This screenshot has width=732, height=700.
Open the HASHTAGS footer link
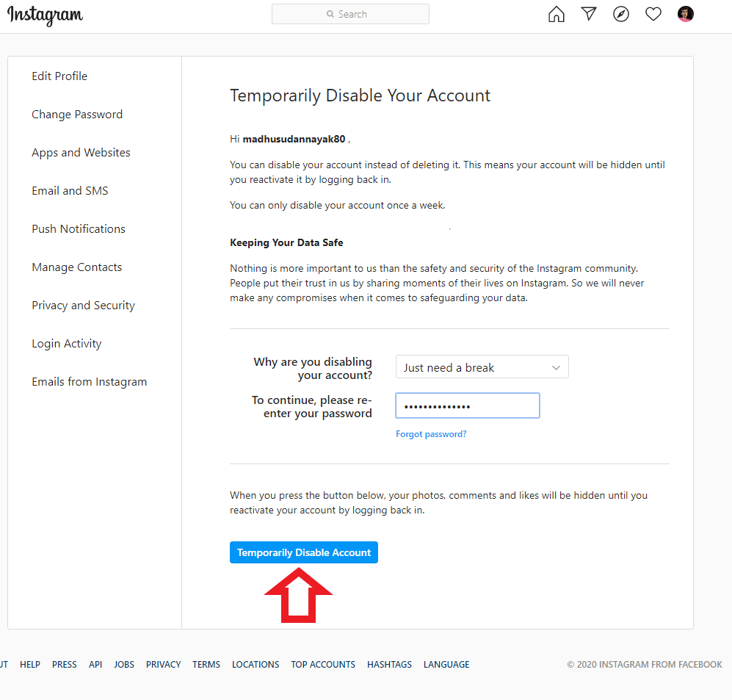(x=389, y=664)
